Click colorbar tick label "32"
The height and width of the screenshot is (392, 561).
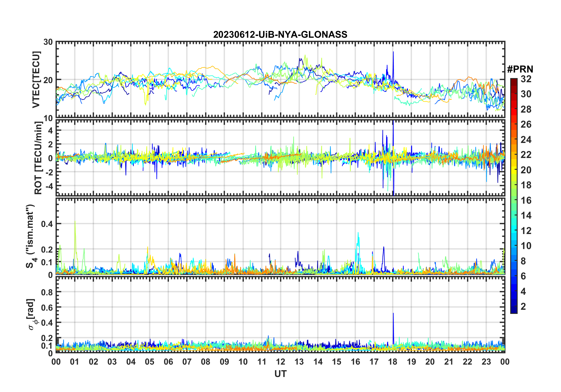pos(526,79)
